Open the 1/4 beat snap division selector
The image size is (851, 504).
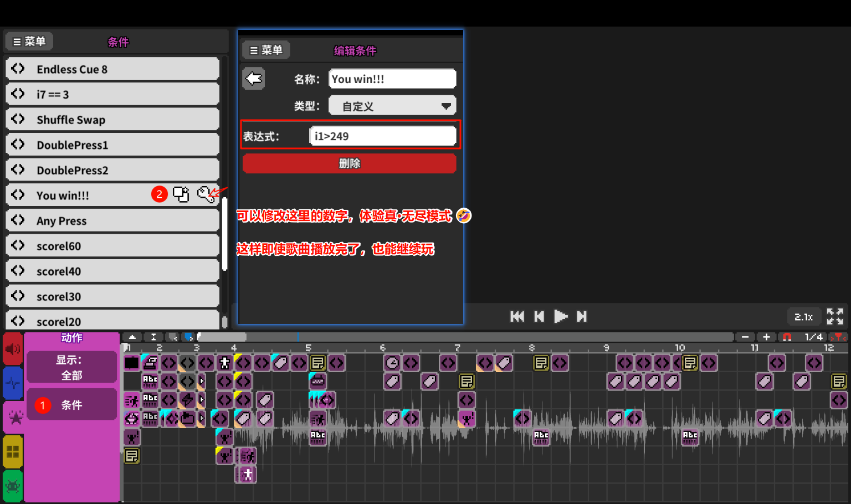tap(813, 337)
